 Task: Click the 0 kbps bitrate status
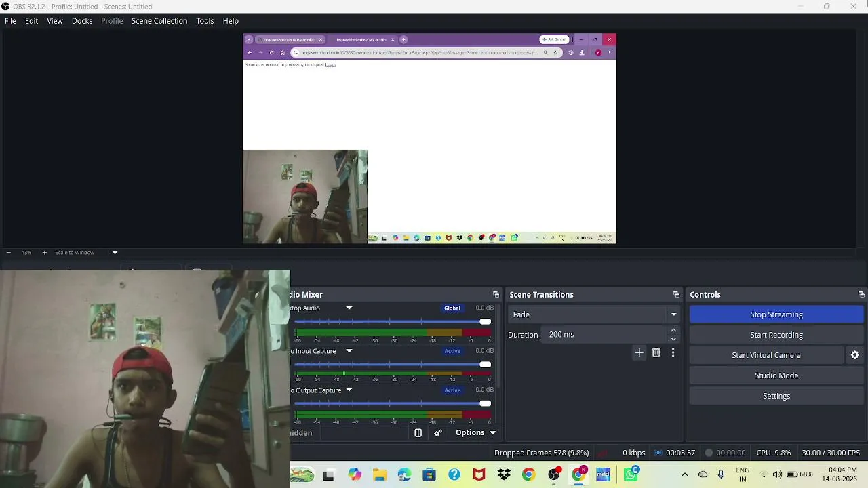click(x=634, y=453)
